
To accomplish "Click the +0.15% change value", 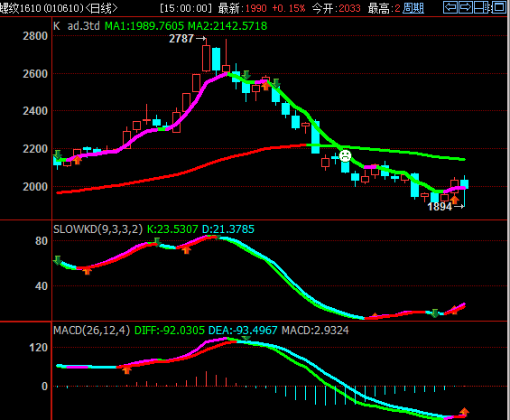I will [289, 8].
